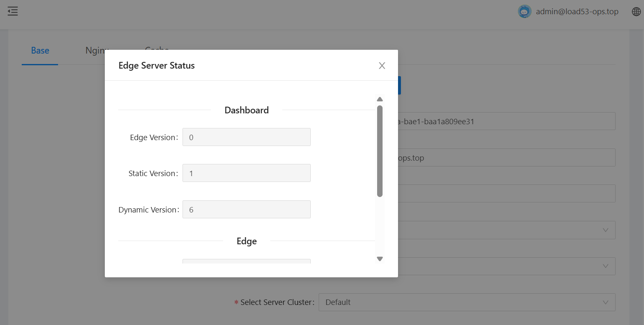Click the scrollbar up arrow in dialog
644x325 pixels.
[x=380, y=100]
